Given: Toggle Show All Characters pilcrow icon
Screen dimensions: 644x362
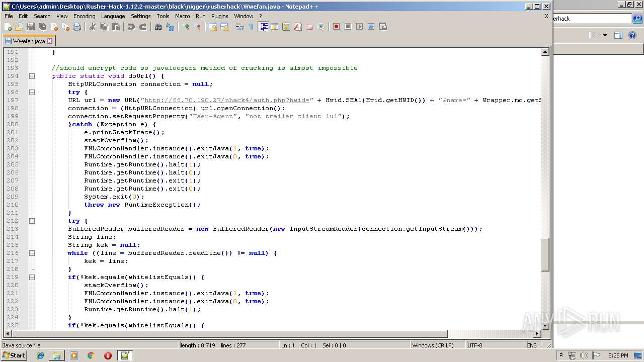Looking at the screenshot, I should pyautogui.click(x=252, y=27).
